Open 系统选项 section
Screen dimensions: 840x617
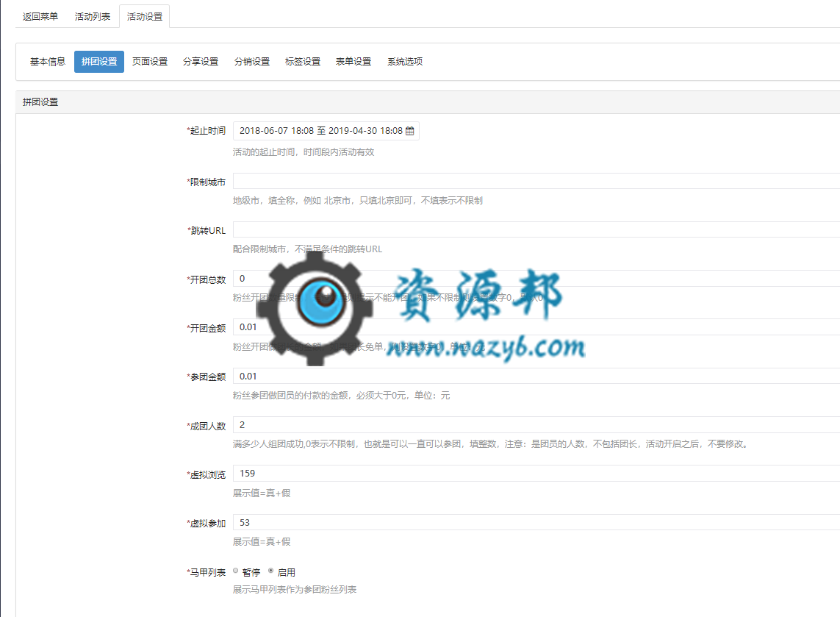[x=405, y=62]
